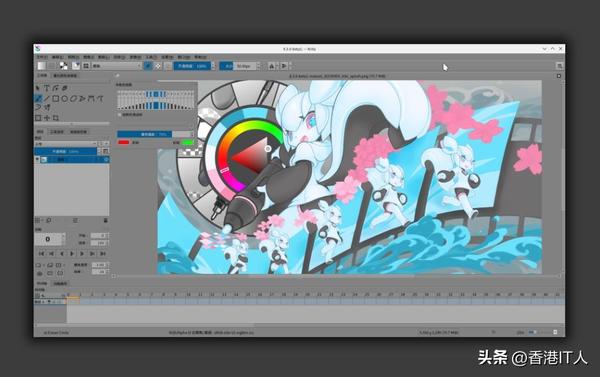This screenshot has height=377, width=600.
Task: Expand the layer blending mode combo box
Action: (x=66, y=144)
